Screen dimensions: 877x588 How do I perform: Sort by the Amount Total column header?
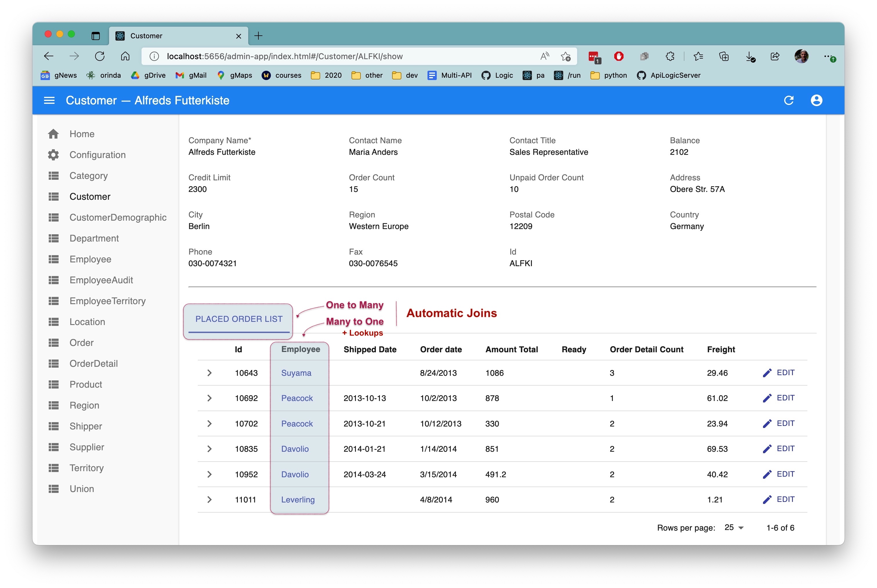pyautogui.click(x=511, y=349)
